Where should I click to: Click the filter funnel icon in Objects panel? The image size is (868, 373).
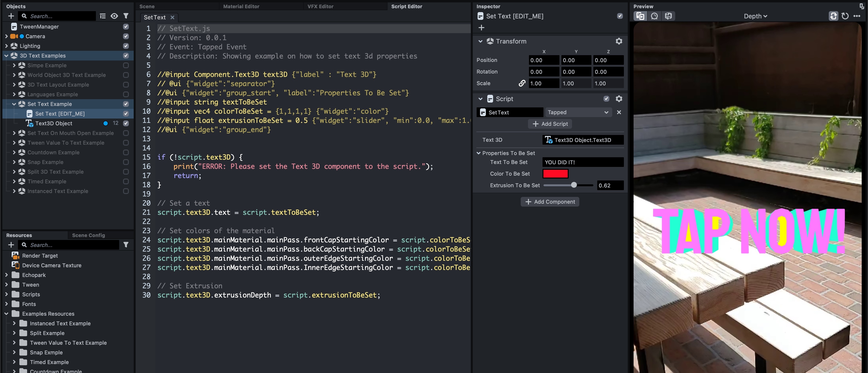[126, 16]
